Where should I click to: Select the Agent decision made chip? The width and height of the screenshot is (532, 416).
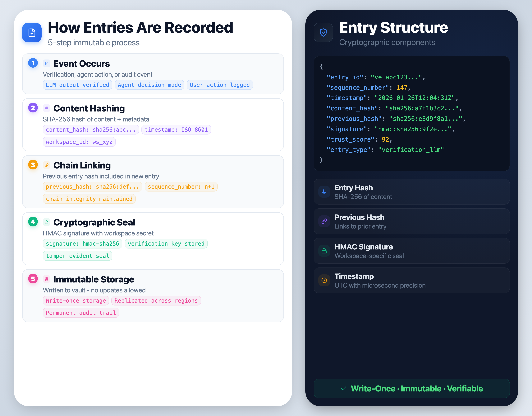pyautogui.click(x=149, y=85)
